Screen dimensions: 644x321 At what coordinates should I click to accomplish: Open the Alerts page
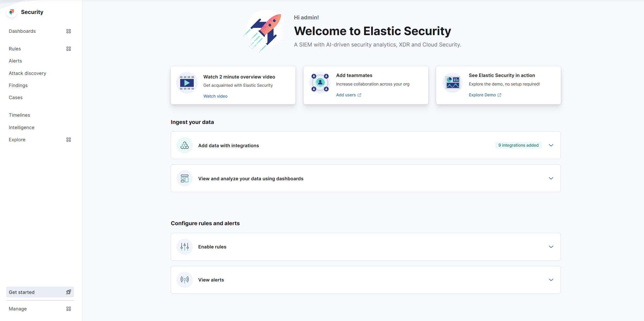[x=15, y=61]
